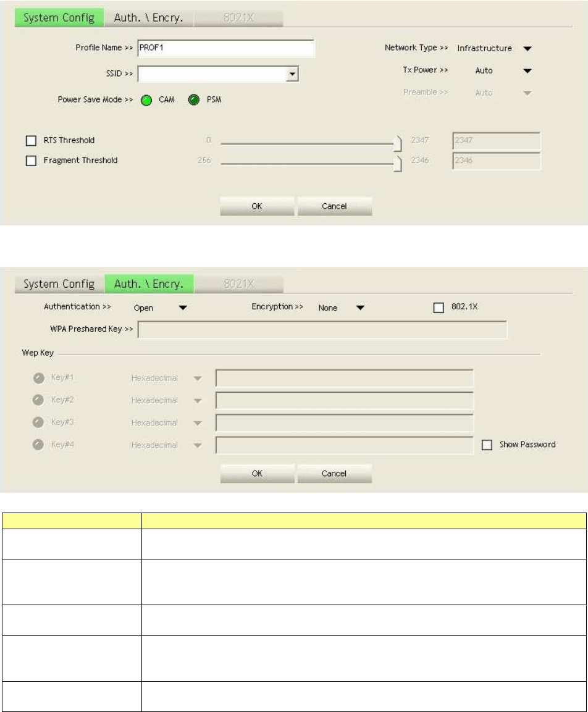Open the Encryption dropdown set to None
588x712 pixels.
(x=360, y=308)
